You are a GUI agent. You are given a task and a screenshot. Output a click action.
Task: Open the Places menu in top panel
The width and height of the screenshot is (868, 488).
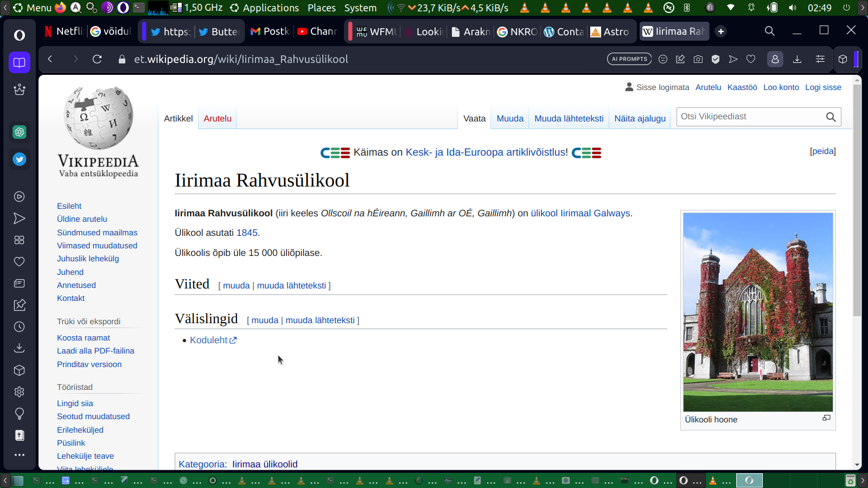(x=322, y=8)
